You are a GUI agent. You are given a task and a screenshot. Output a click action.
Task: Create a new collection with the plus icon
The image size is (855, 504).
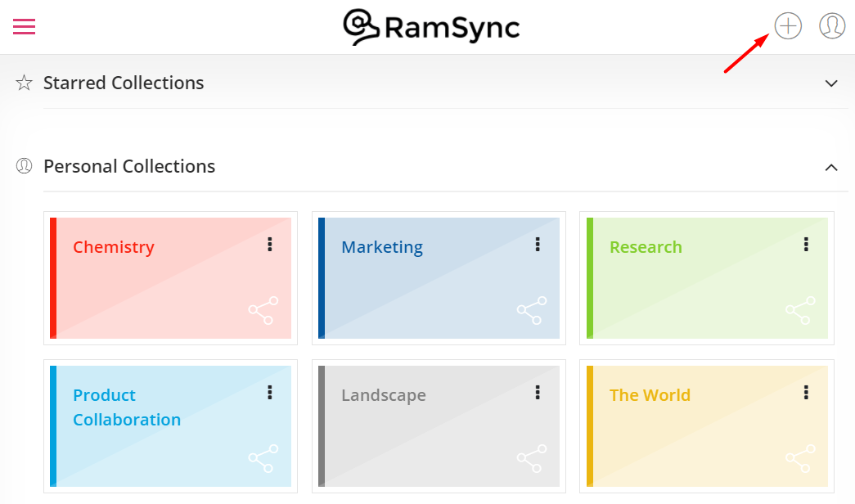(788, 25)
